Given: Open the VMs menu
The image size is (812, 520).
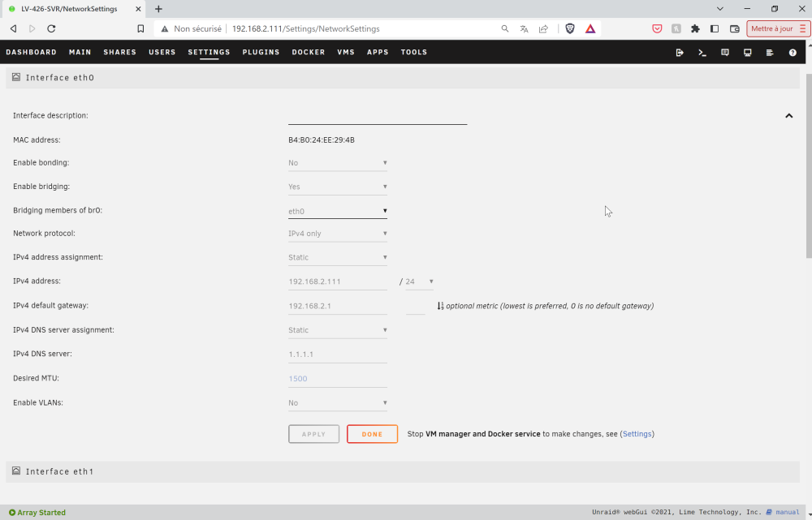Looking at the screenshot, I should (x=346, y=52).
